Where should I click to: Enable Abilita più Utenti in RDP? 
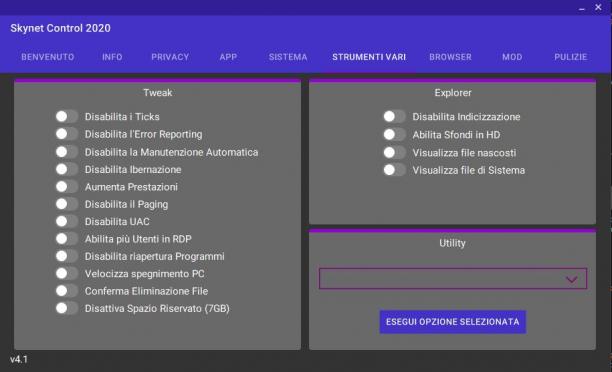[x=66, y=239]
